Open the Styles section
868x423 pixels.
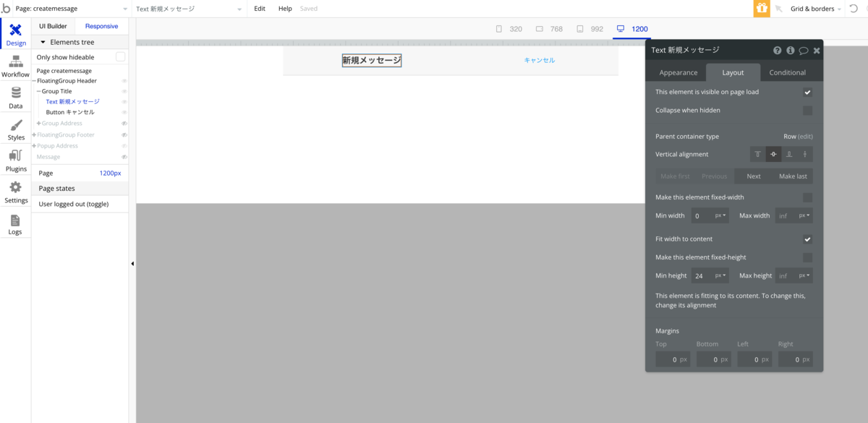tap(15, 129)
